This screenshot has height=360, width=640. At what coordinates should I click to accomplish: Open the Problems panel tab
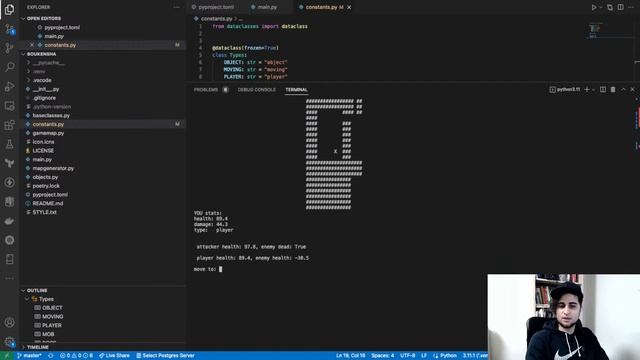click(x=206, y=90)
